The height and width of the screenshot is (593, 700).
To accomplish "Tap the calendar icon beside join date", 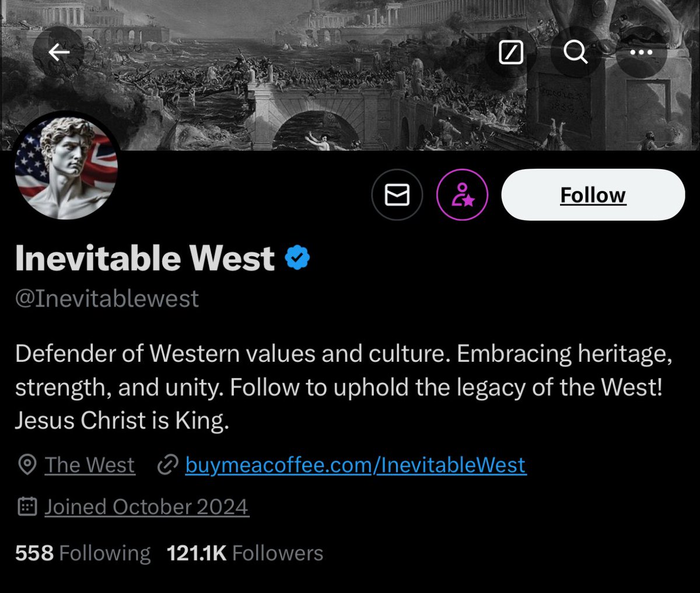I will pyautogui.click(x=27, y=507).
